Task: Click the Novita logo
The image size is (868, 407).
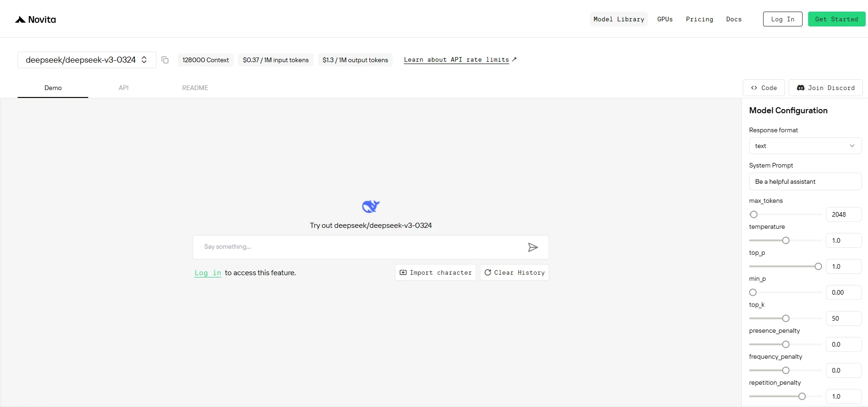Action: [35, 19]
